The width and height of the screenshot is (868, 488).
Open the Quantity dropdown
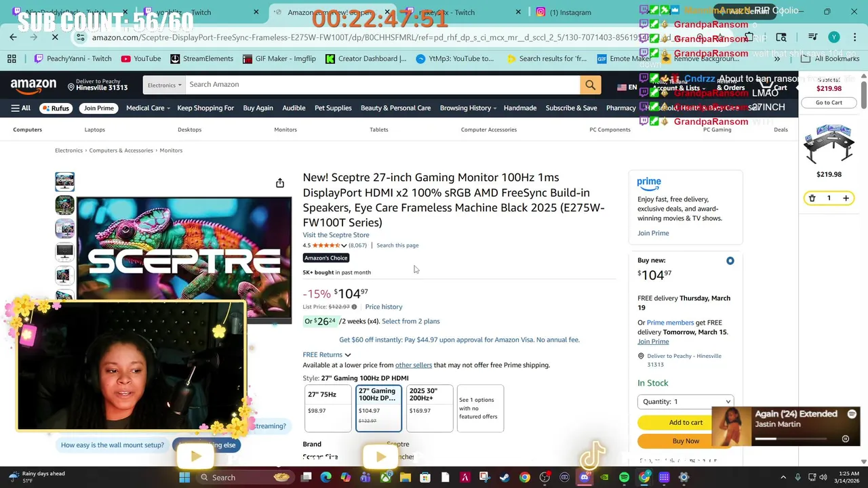coord(686,401)
